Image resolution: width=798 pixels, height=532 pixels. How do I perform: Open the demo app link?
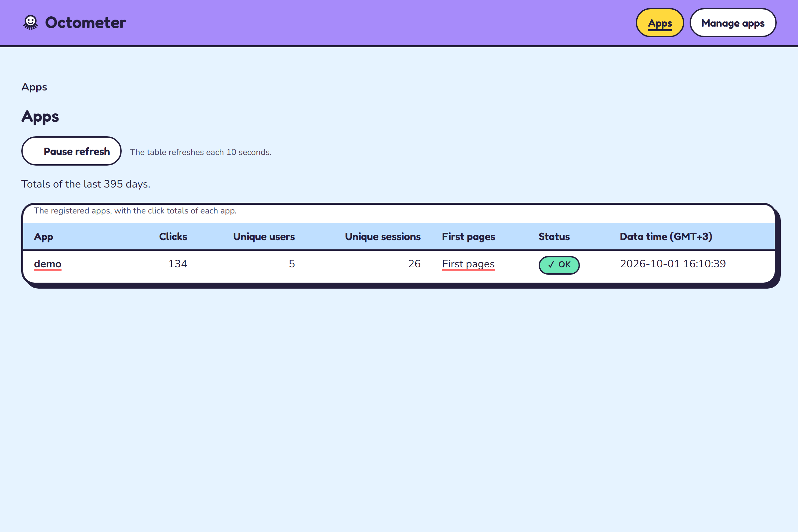coord(48,264)
